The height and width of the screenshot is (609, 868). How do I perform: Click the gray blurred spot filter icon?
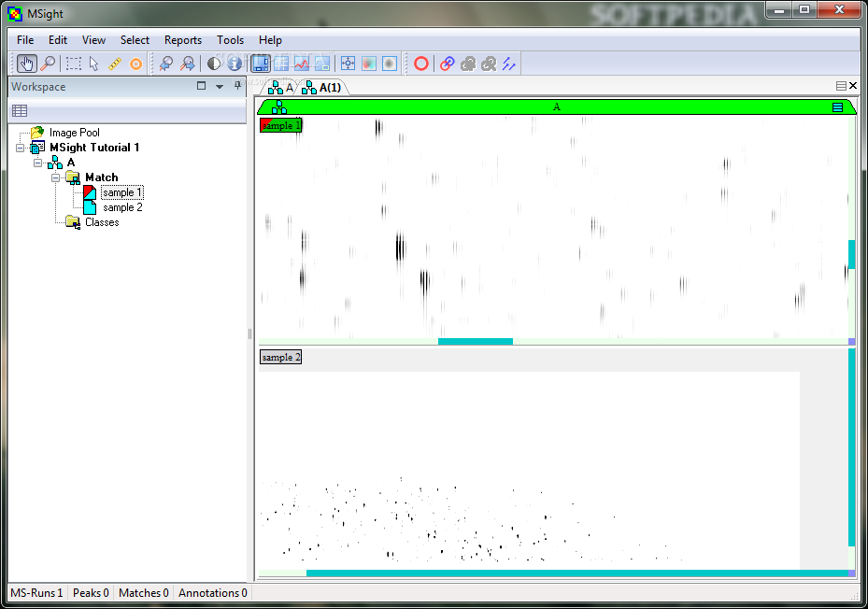pos(390,64)
